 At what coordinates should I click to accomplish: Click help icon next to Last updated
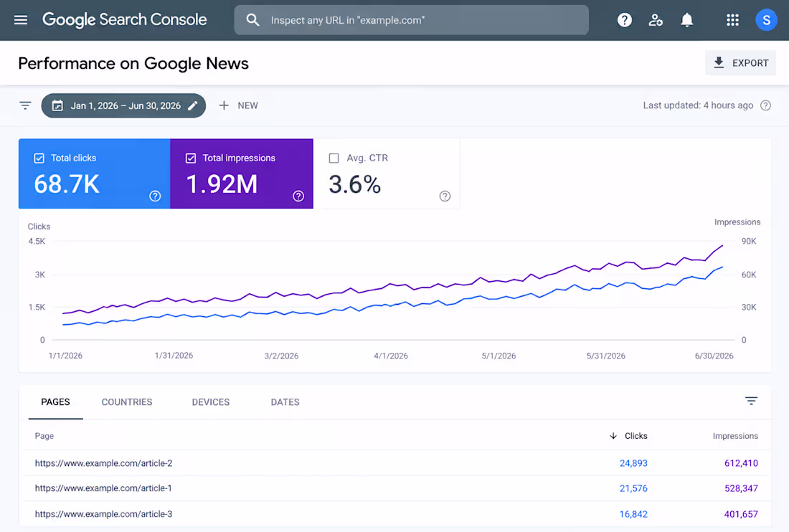point(765,105)
